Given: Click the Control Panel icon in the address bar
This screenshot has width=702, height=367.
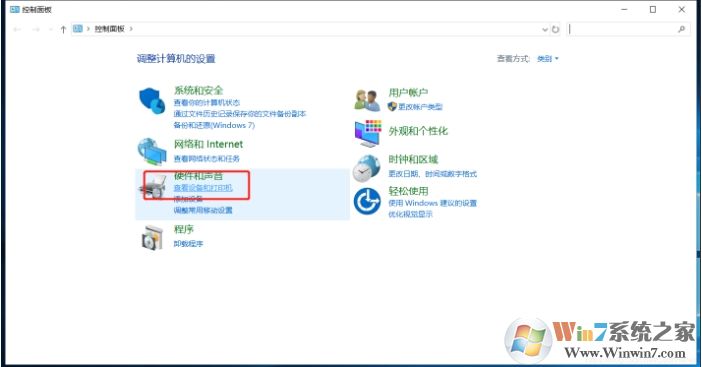Looking at the screenshot, I should (x=78, y=29).
